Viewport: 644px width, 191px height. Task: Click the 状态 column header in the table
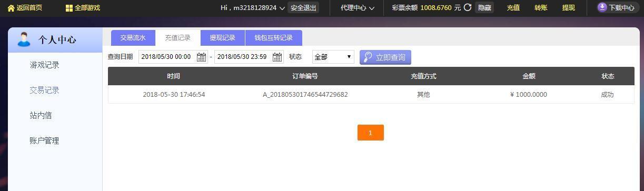[608, 76]
